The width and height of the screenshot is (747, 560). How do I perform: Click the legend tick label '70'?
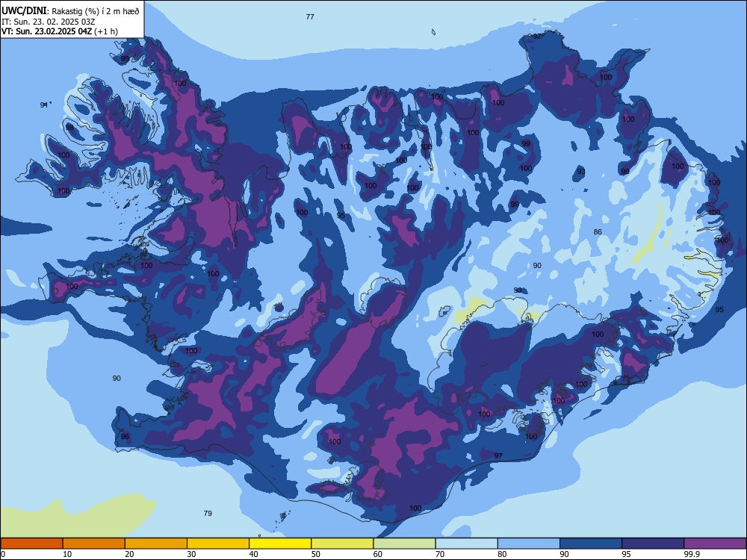click(x=440, y=554)
